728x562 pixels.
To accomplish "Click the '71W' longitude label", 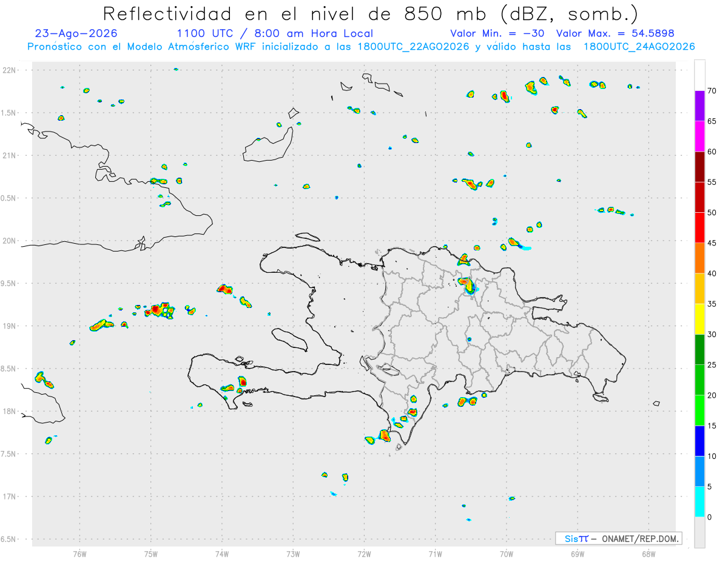I will (435, 554).
